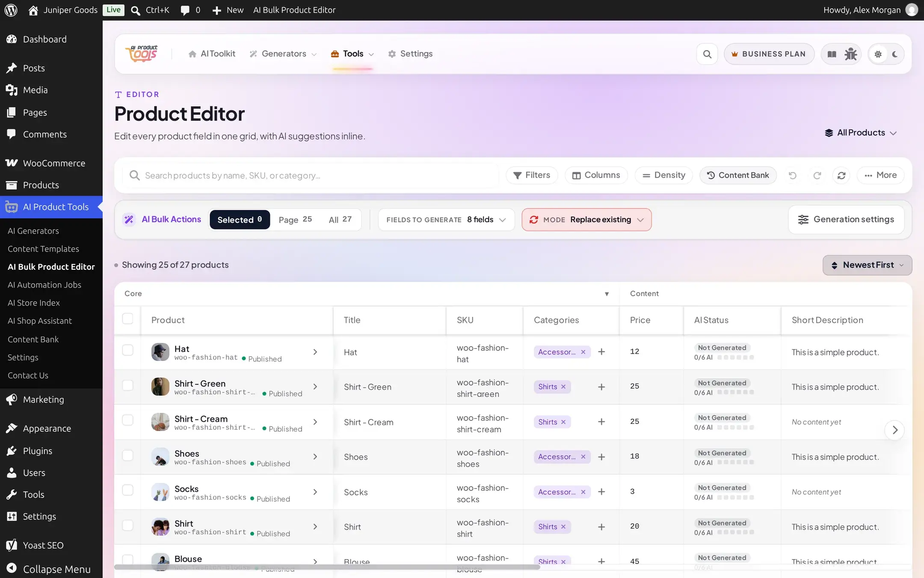The height and width of the screenshot is (578, 924).
Task: Remove Shirts tag from Shirt - Green
Action: coord(563,387)
